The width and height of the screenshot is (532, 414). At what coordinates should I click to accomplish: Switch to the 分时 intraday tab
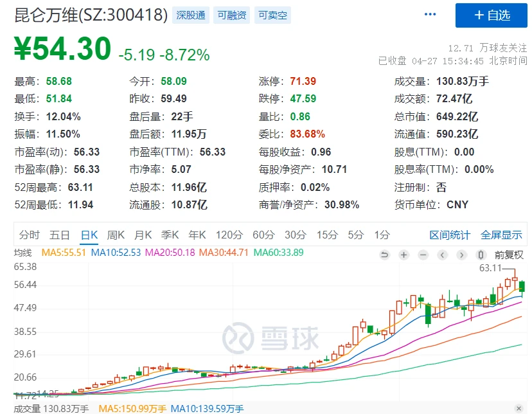tap(29, 235)
